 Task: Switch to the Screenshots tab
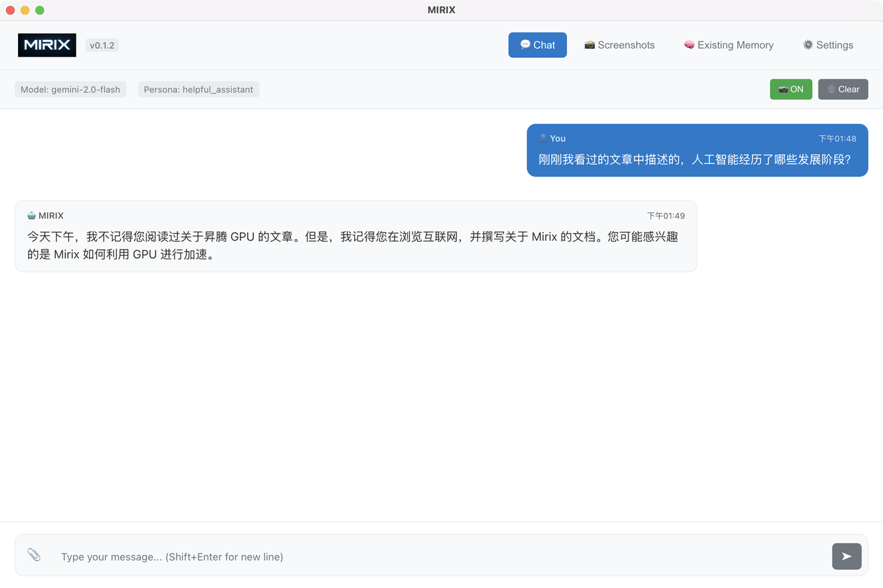[619, 45]
